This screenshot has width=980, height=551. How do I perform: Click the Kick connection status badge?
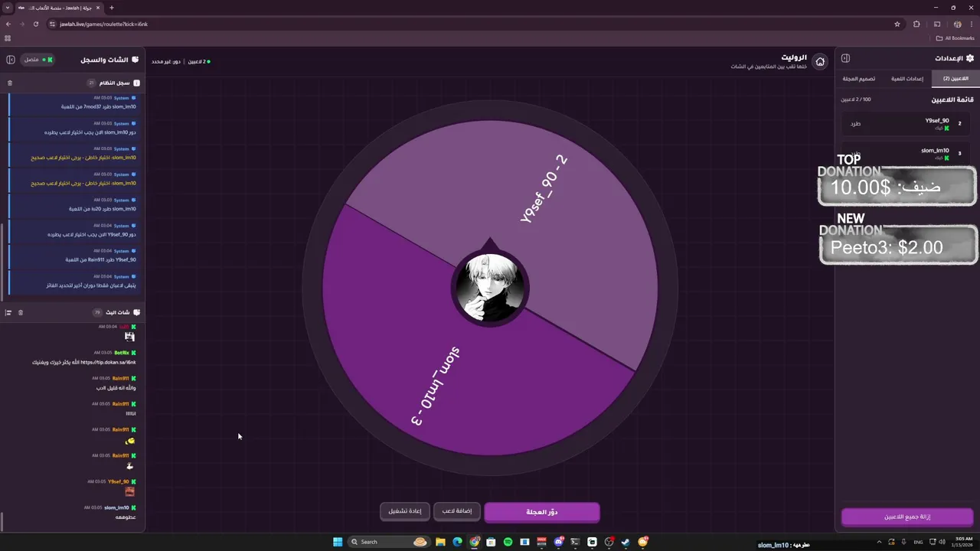coord(38,59)
